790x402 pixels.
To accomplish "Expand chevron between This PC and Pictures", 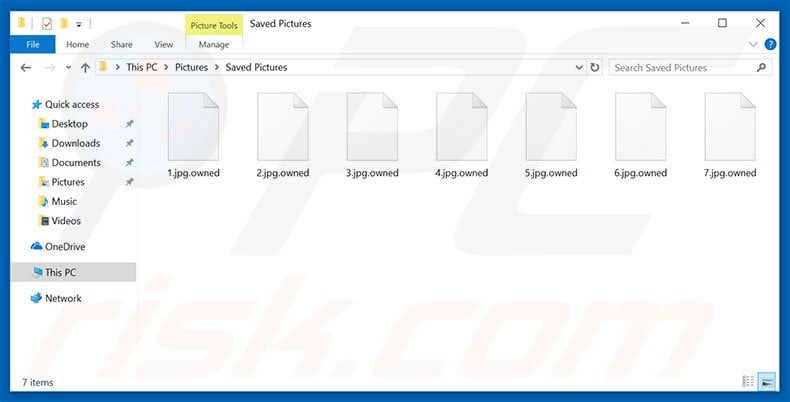I will (x=166, y=68).
